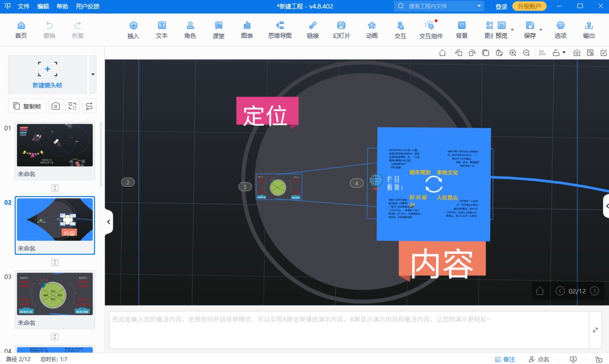Click the frame camera snapshot icon

[56, 106]
